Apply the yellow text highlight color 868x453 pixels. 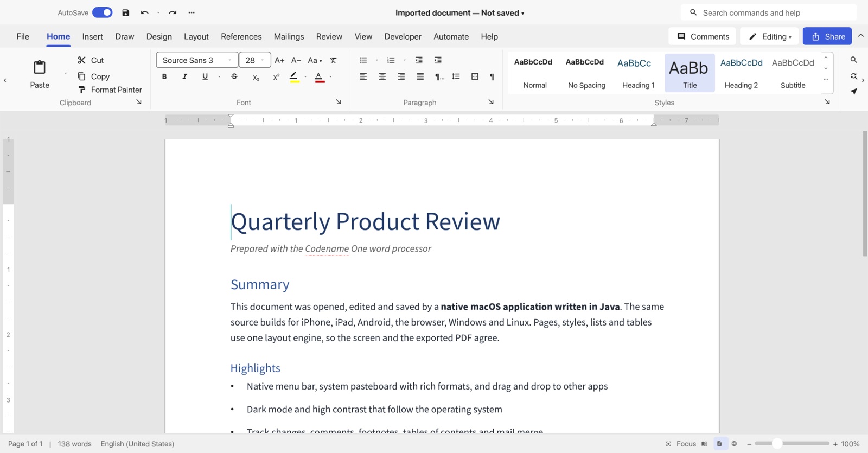(293, 77)
